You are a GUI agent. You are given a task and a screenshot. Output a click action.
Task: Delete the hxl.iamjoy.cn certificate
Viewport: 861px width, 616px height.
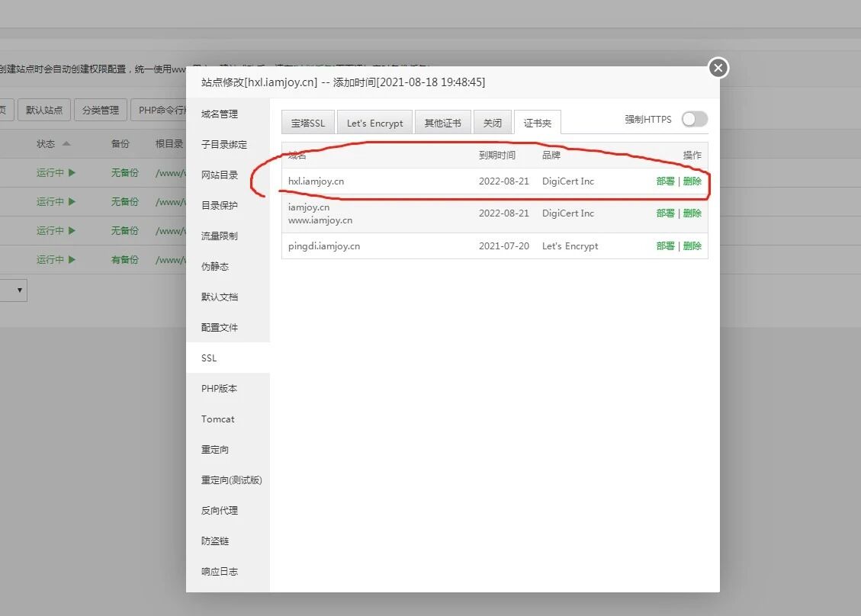pos(692,181)
